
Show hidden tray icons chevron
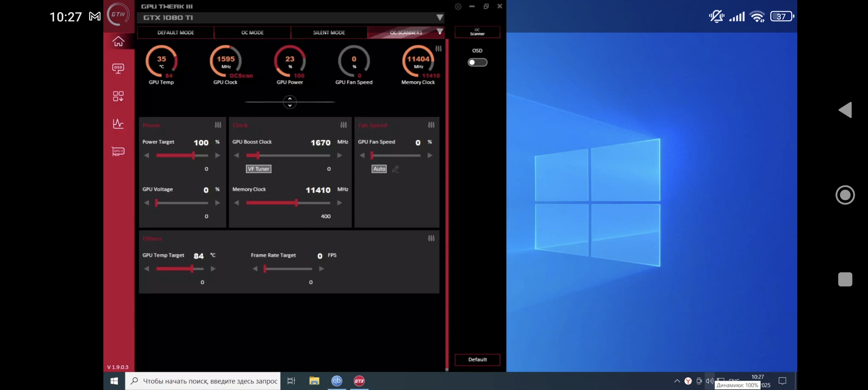pyautogui.click(x=677, y=381)
